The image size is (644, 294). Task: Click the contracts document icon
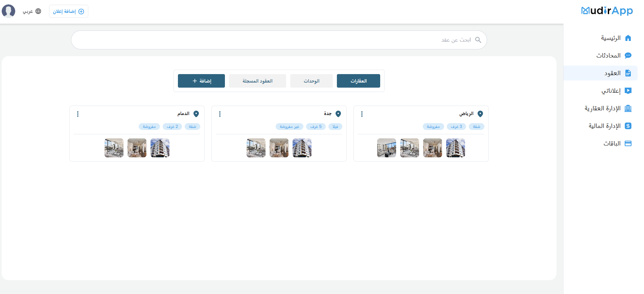coord(628,73)
